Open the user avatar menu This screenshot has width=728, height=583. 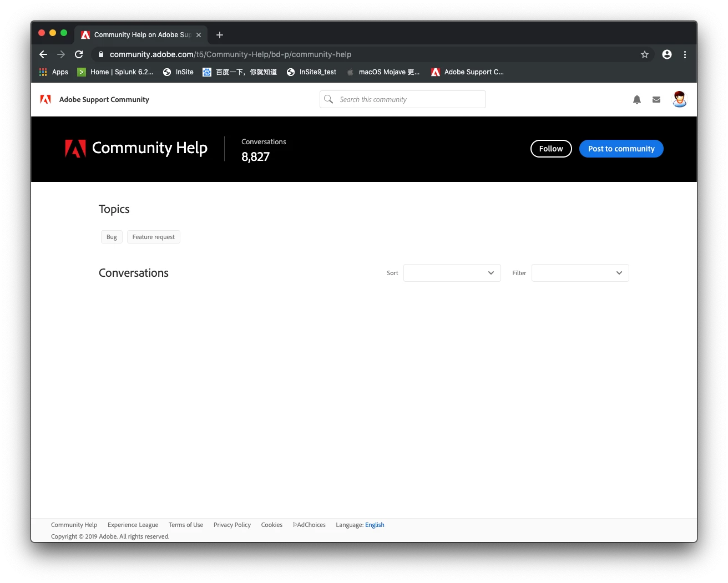680,99
